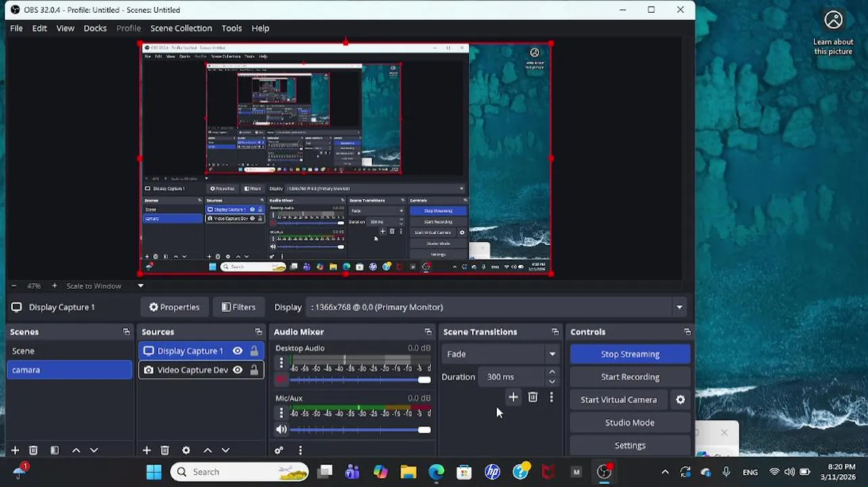The height and width of the screenshot is (487, 868).
Task: Configure virtual camera gear icon
Action: (681, 400)
